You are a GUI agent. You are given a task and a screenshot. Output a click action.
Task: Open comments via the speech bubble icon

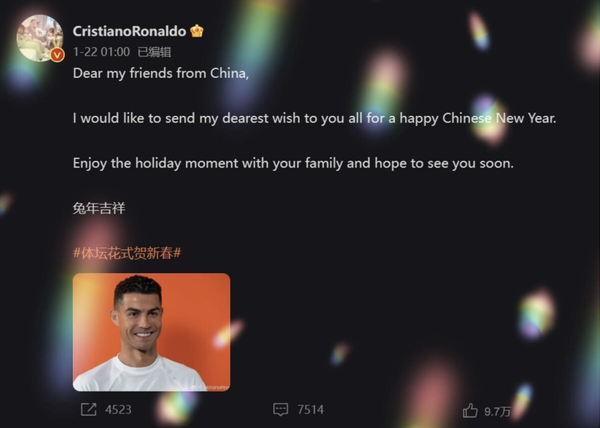coord(280,409)
